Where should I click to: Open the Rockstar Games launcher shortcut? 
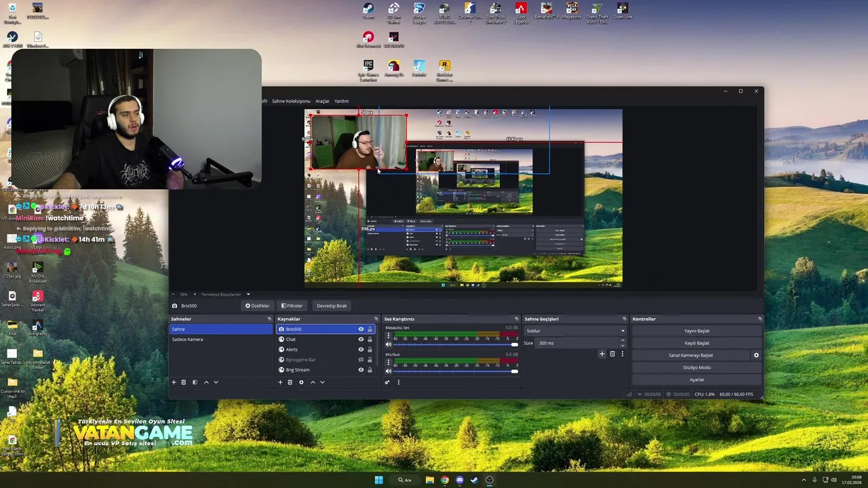point(444,69)
